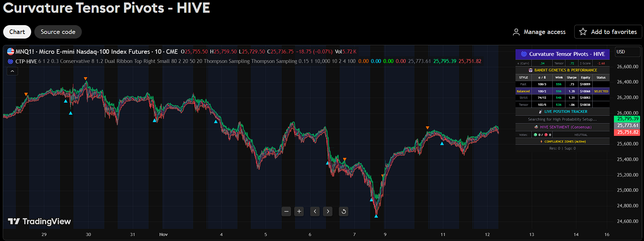Click the CTP-HIVE indicator name in the legend

pyautogui.click(x=26, y=61)
